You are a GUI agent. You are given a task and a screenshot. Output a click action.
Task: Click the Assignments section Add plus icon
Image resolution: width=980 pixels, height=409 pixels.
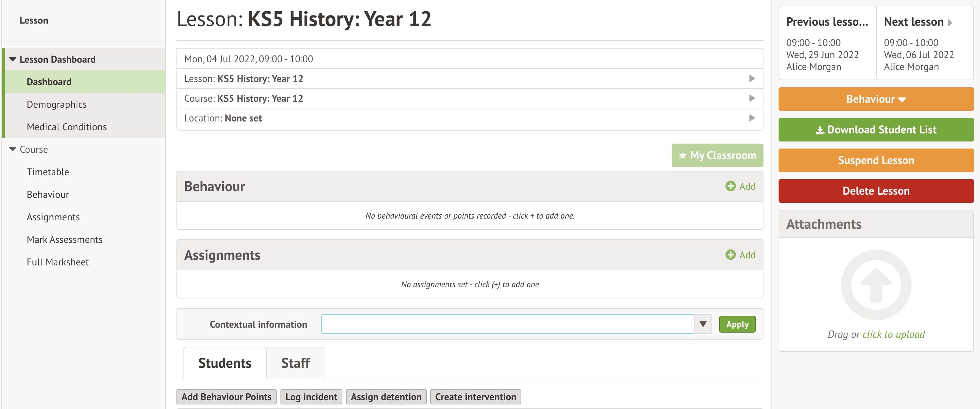tap(730, 255)
